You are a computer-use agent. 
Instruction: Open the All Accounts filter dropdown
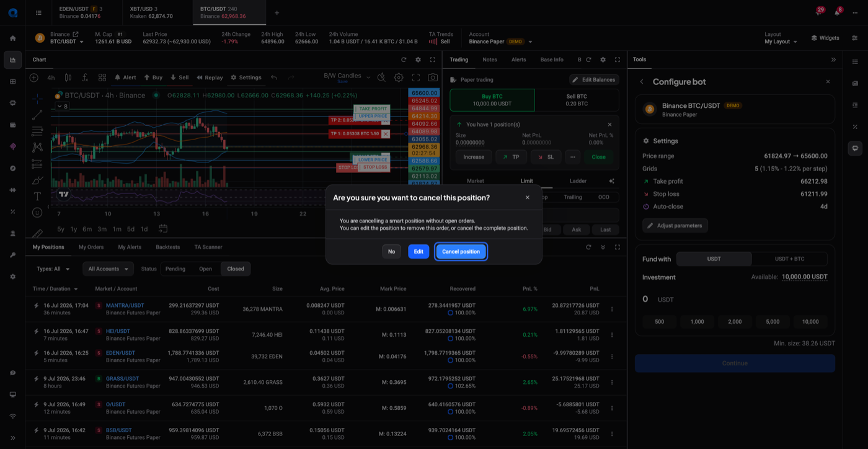click(108, 269)
